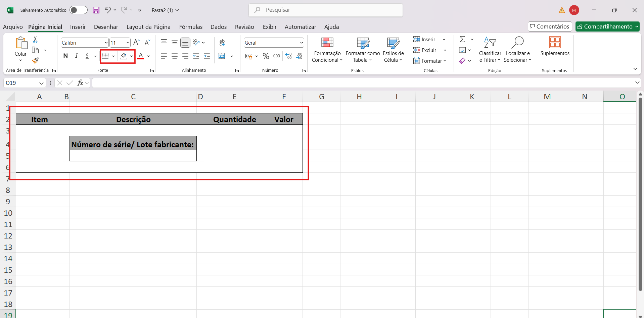This screenshot has width=644, height=318.
Task: Toggle italic formatting
Action: point(77,56)
